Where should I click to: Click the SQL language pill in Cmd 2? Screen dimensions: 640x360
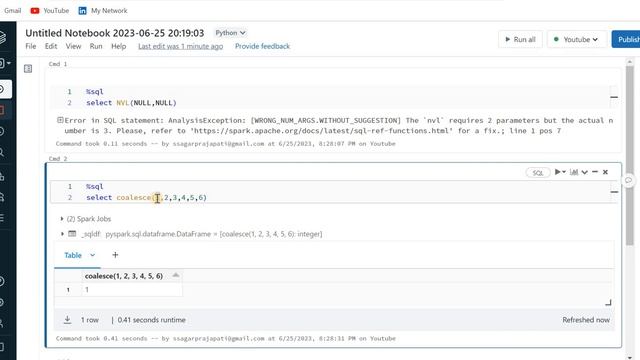(538, 173)
